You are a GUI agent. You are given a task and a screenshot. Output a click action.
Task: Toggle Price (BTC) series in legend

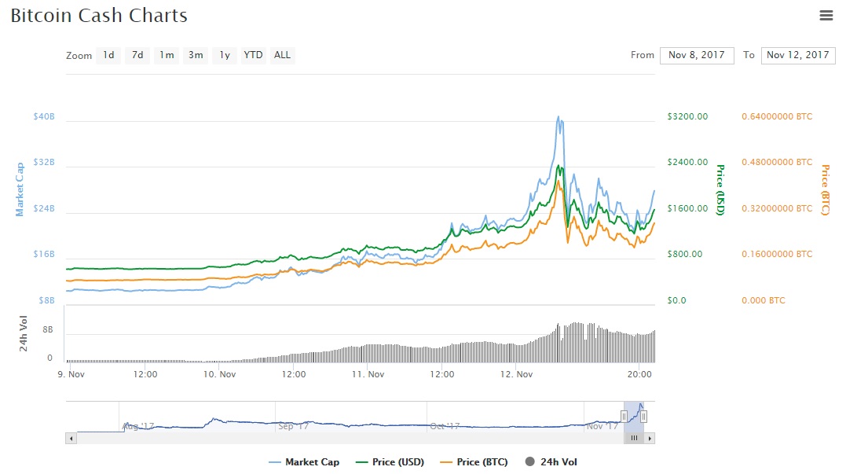pos(474,462)
